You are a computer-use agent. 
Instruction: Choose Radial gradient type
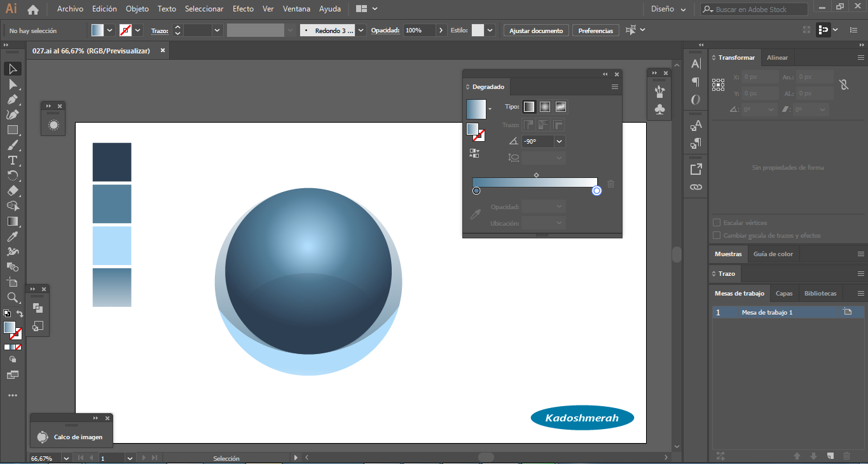(545, 107)
